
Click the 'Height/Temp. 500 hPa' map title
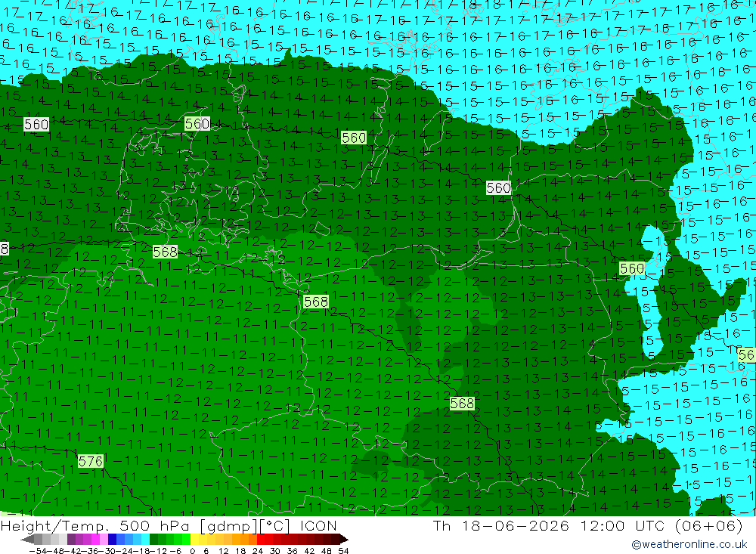95,525
